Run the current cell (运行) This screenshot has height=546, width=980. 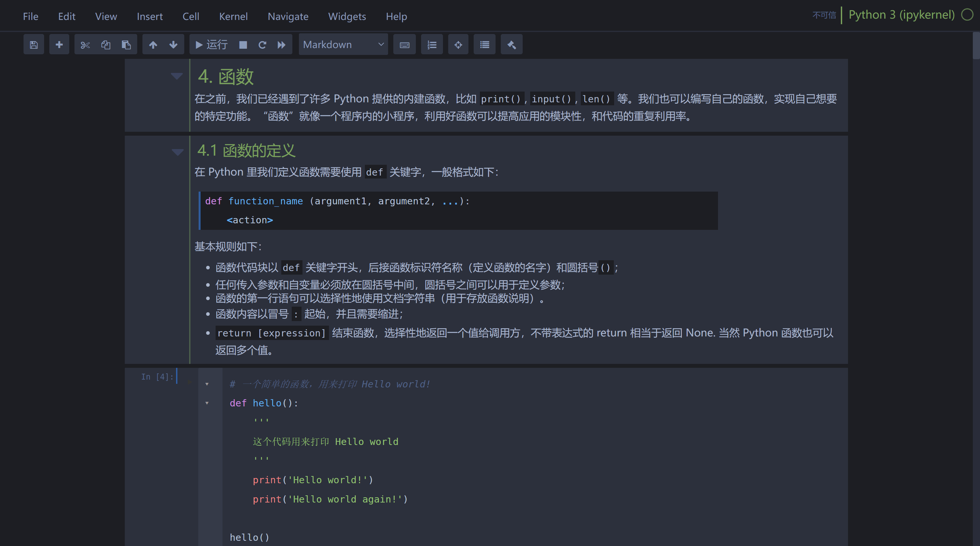coord(212,45)
